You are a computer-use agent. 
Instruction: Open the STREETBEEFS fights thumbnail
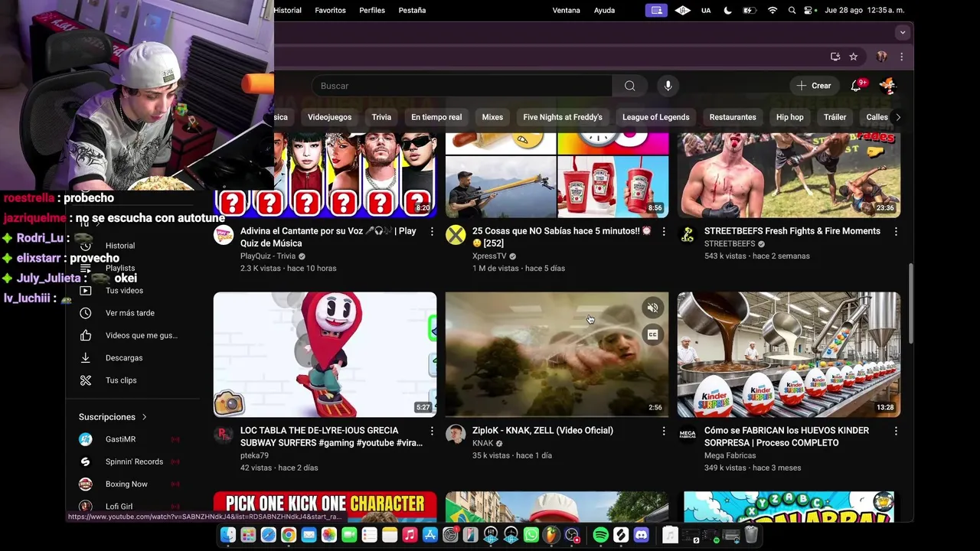point(789,175)
